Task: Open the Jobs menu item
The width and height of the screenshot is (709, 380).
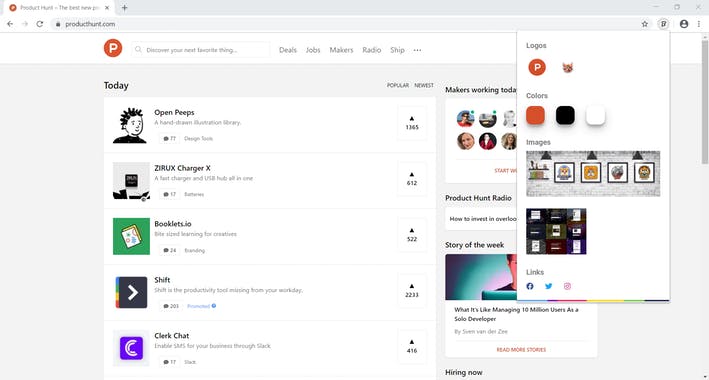Action: [x=313, y=50]
